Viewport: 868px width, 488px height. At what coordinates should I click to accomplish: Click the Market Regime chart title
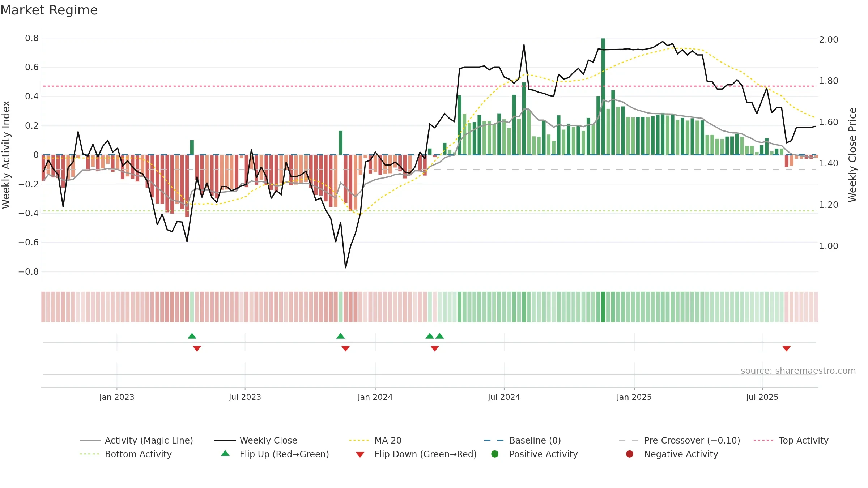[x=49, y=10]
